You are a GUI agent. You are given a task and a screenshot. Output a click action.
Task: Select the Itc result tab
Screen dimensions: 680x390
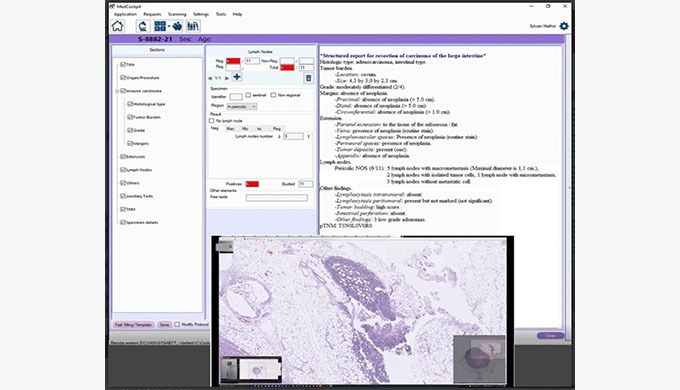(259, 129)
